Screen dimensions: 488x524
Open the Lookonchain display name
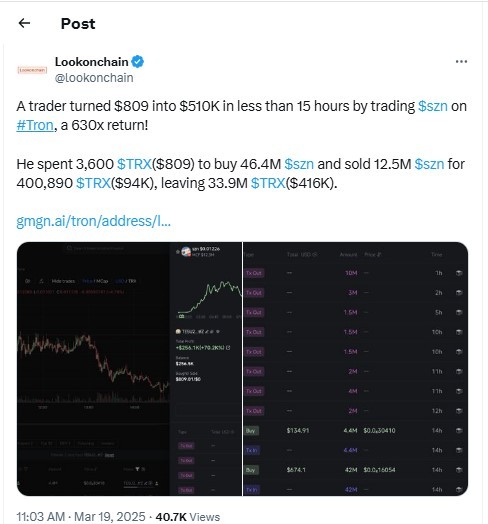point(92,62)
